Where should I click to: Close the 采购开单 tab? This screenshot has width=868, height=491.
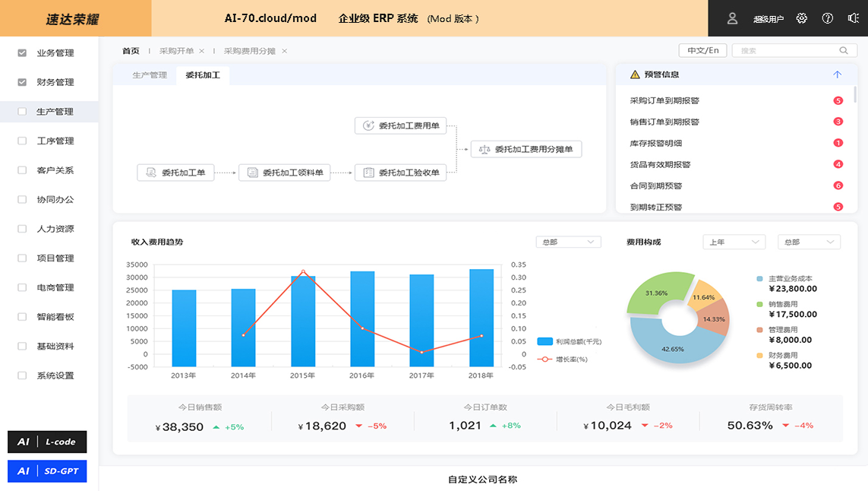[202, 51]
